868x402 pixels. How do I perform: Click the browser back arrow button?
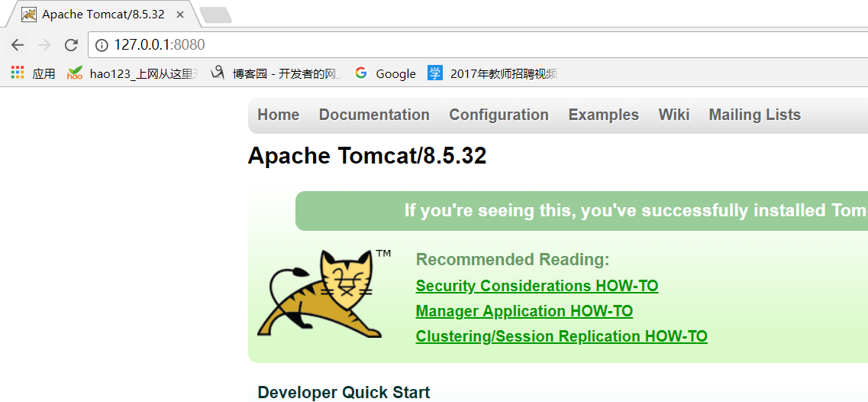(x=18, y=45)
